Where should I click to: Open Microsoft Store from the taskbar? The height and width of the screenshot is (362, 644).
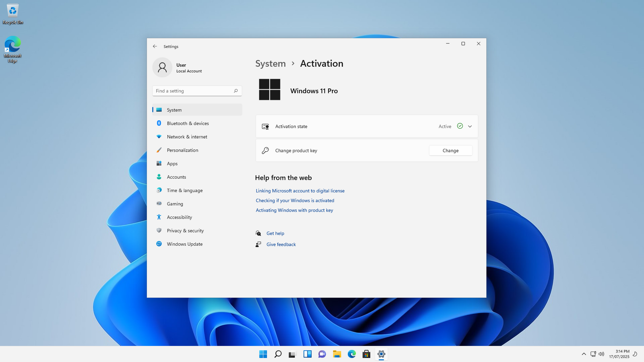point(366,354)
